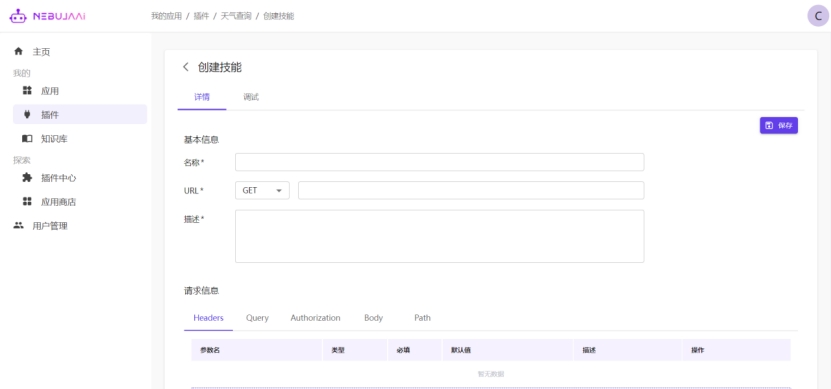Click the people icon next to 用户管理
Viewport: 831px width, 389px height.
[19, 226]
